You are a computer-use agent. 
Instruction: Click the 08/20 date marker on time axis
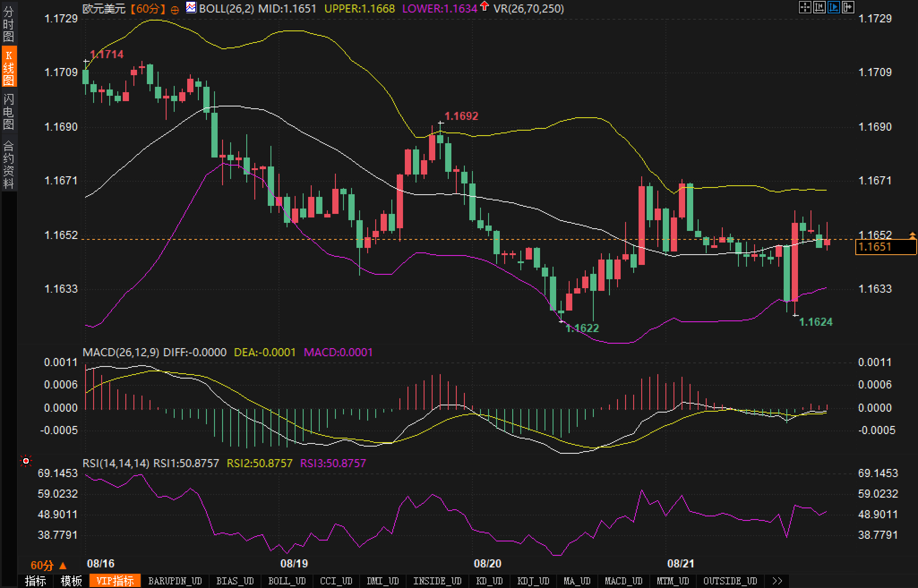coord(488,563)
